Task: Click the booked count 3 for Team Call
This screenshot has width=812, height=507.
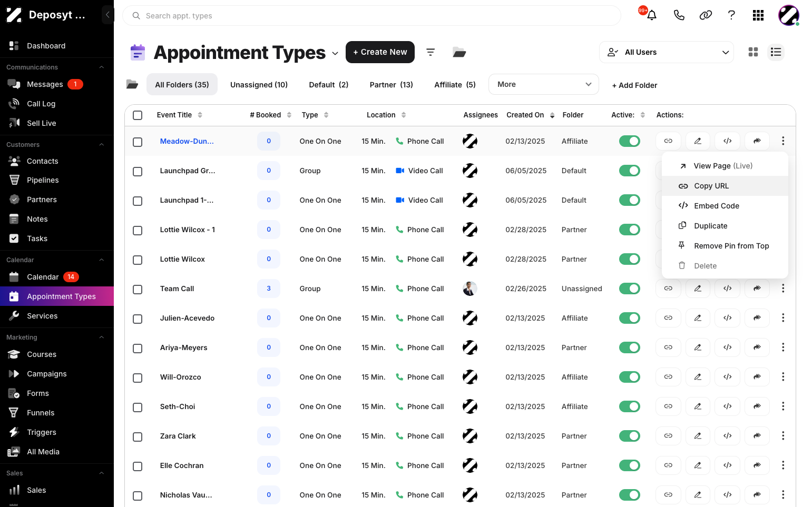Action: pyautogui.click(x=269, y=289)
